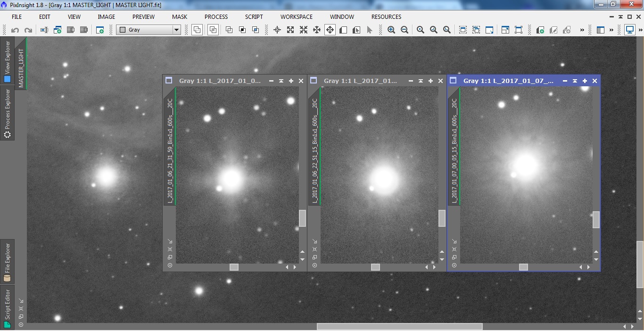Image resolution: width=644 pixels, height=331 pixels.
Task: Click the New Preview mode icon
Action: (343, 30)
